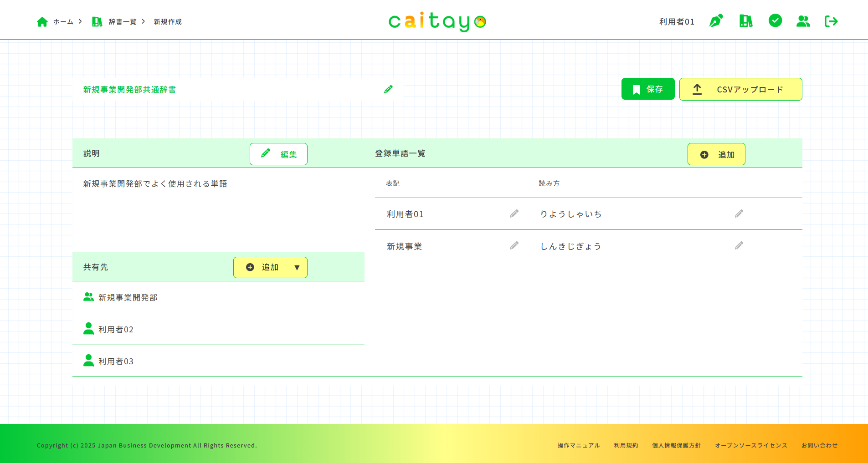Viewport: 868px width, 463px height.
Task: Add a new word with the 追加 button
Action: [716, 154]
